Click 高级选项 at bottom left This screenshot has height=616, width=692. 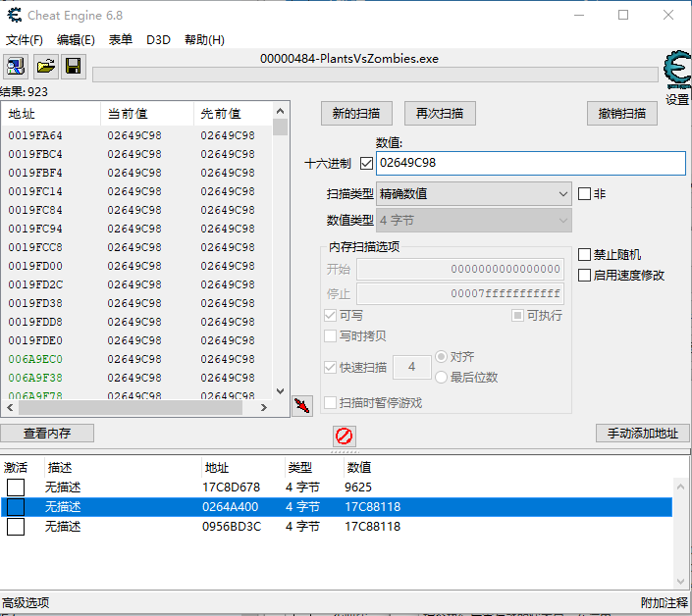(x=26, y=602)
